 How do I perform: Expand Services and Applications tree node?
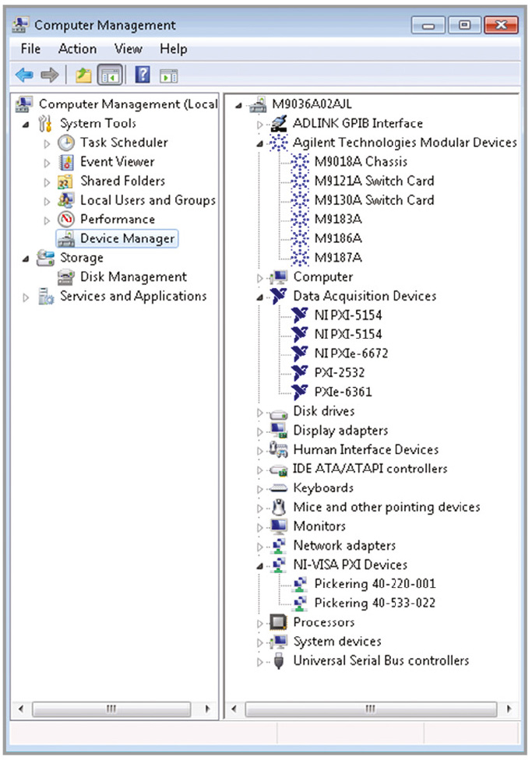[x=26, y=297]
